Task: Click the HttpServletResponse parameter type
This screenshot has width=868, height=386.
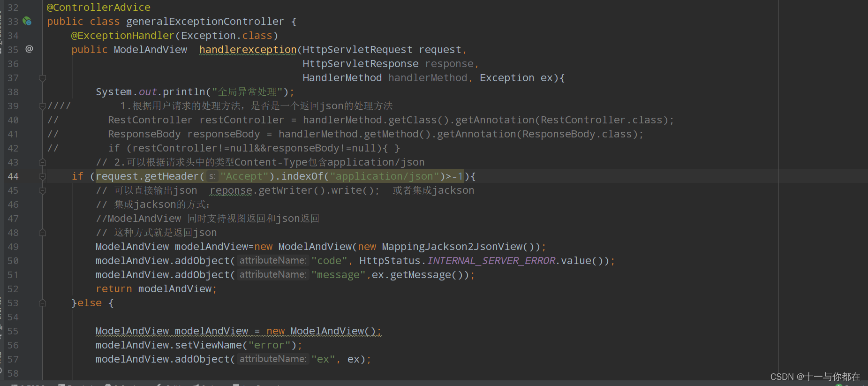Action: (361, 64)
